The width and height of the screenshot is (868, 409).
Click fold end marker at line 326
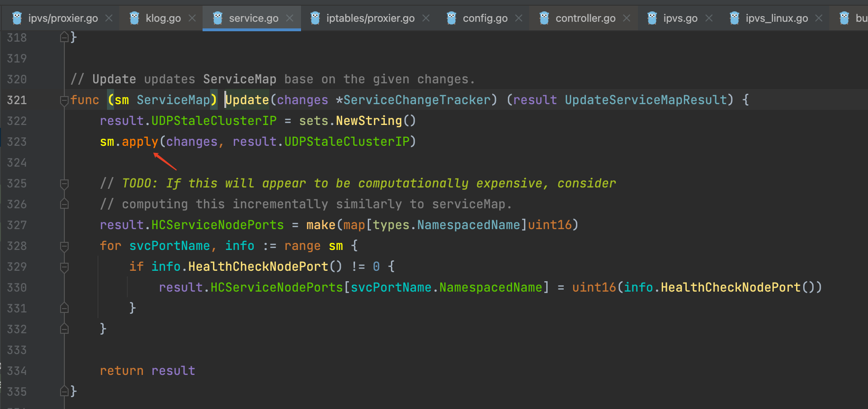[64, 204]
